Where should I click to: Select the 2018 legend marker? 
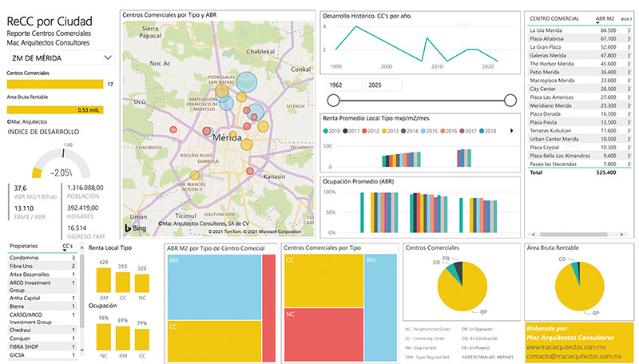pyautogui.click(x=482, y=130)
